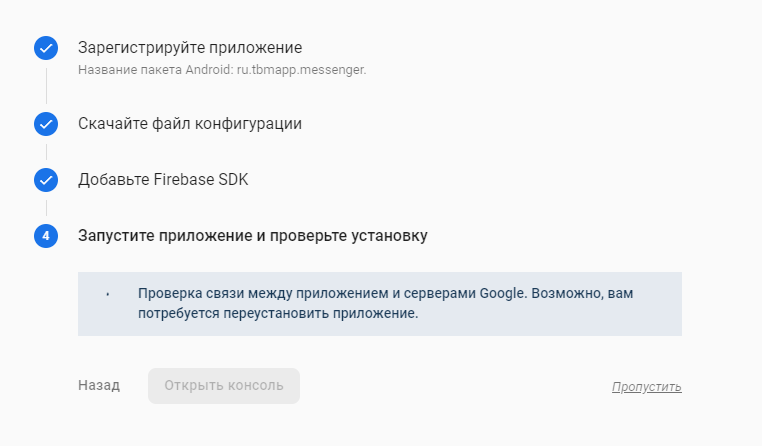The height and width of the screenshot is (446, 762).
Task: Click the step 4 number badge
Action: pyautogui.click(x=46, y=236)
